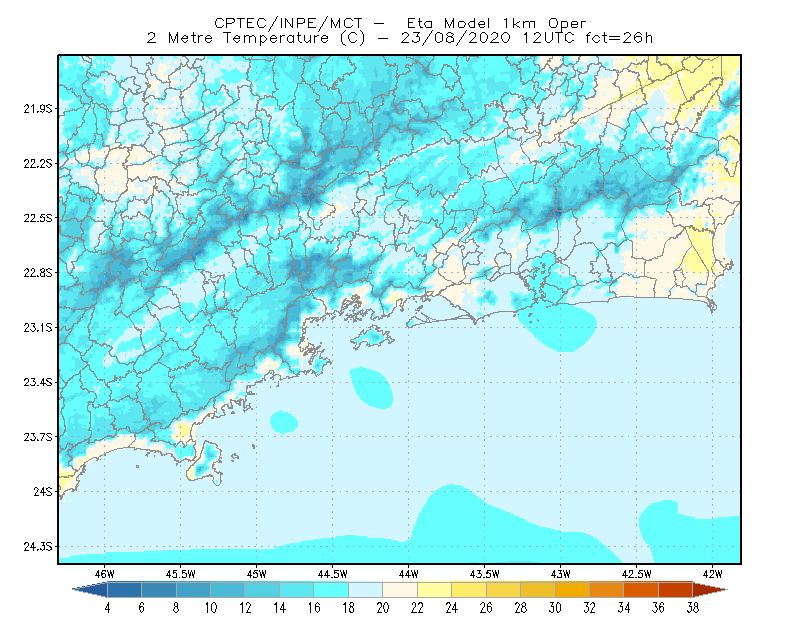Click the CPTEC/INPE/MCT Eta Model title line
The height and width of the screenshot is (618, 800).
tap(400, 23)
